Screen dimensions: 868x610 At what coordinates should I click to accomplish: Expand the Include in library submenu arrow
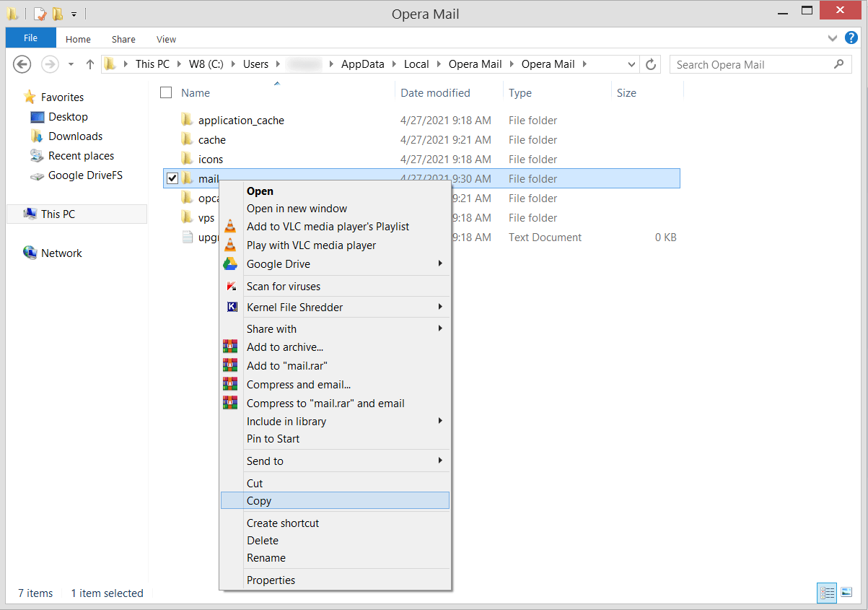pyautogui.click(x=440, y=421)
